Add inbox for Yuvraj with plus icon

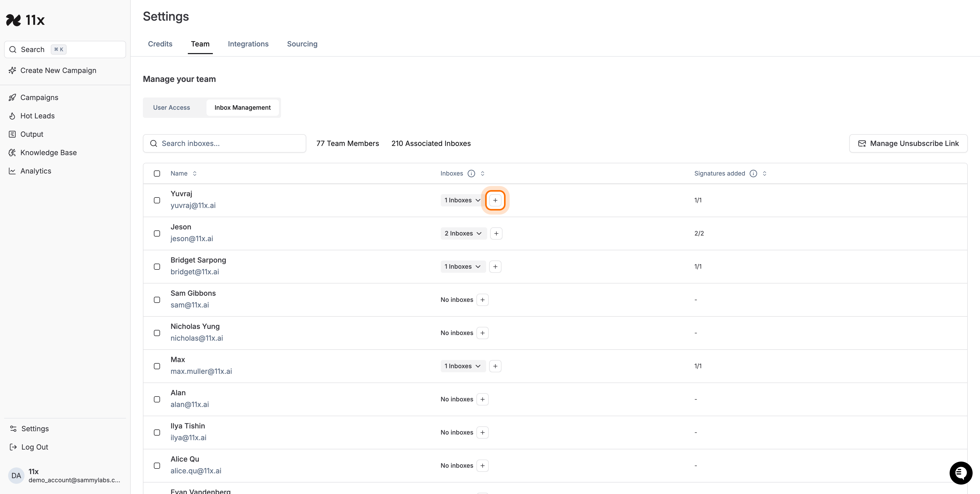pyautogui.click(x=495, y=200)
